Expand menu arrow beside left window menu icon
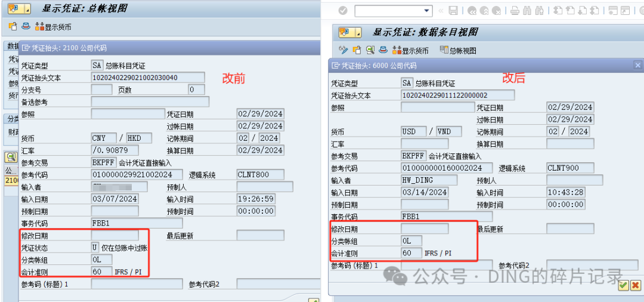 (x=27, y=8)
